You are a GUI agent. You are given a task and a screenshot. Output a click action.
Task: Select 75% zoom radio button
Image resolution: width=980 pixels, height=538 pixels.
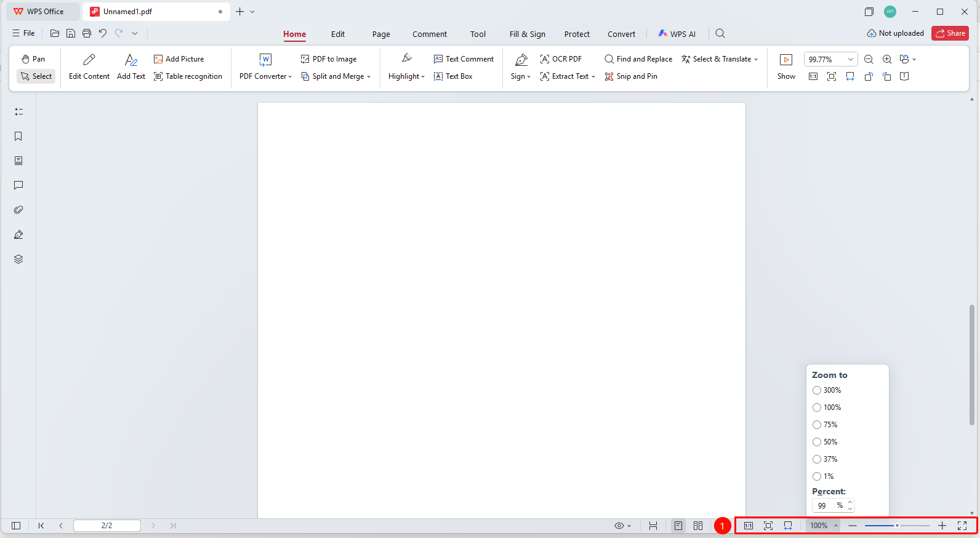(825, 425)
